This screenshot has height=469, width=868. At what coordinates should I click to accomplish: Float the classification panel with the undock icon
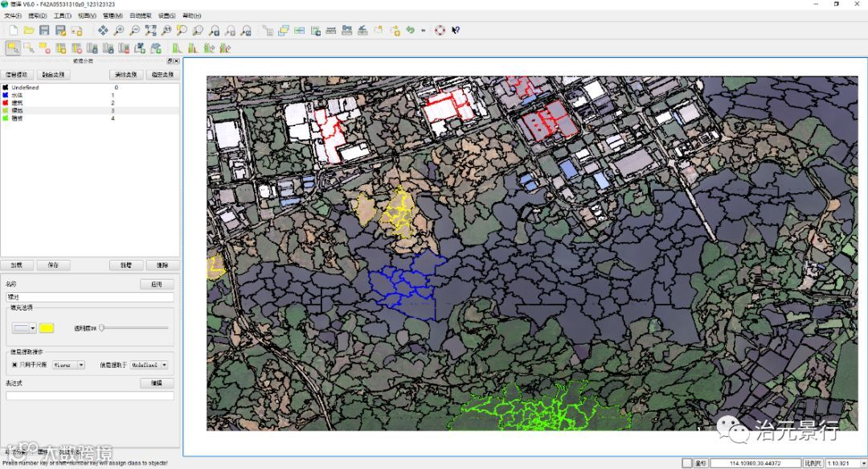(170, 61)
